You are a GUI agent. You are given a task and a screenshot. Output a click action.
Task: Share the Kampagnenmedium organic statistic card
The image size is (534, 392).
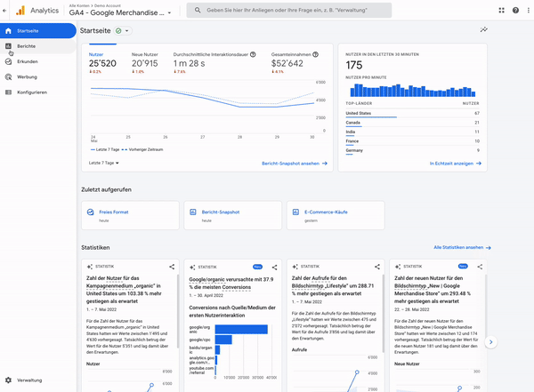172,267
